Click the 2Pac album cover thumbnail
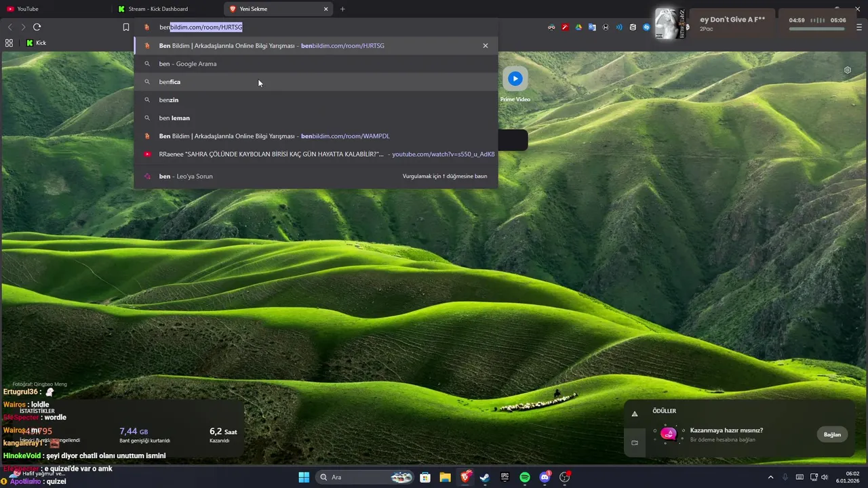The height and width of the screenshot is (488, 868). [670, 24]
